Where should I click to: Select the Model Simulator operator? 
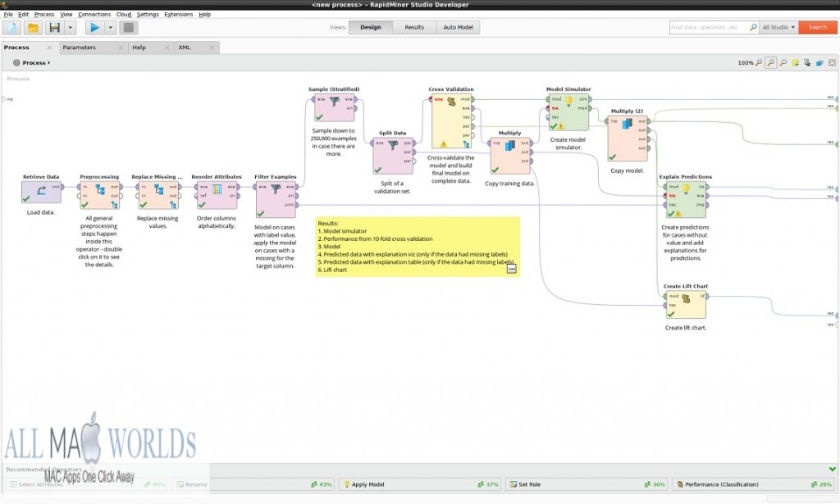(568, 112)
